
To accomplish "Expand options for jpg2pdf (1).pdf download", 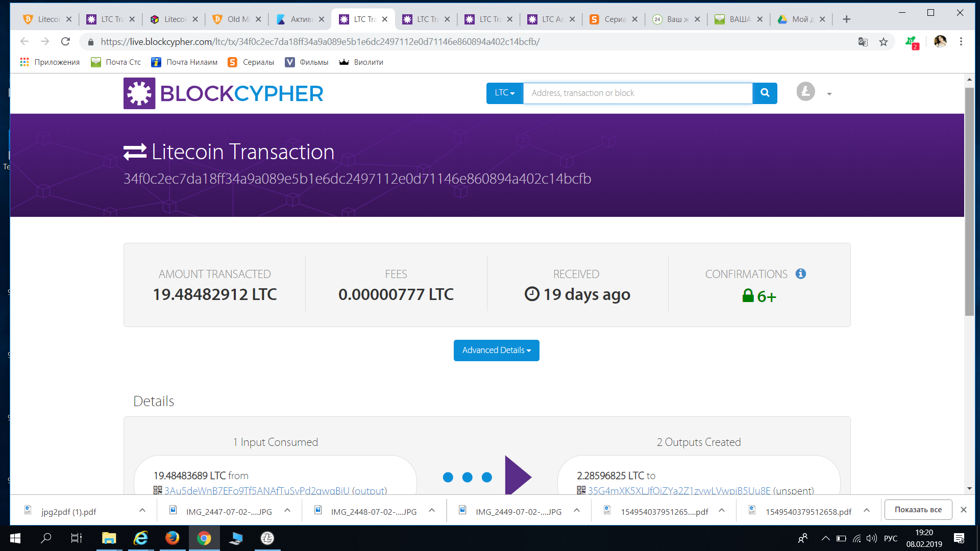I will (x=142, y=510).
